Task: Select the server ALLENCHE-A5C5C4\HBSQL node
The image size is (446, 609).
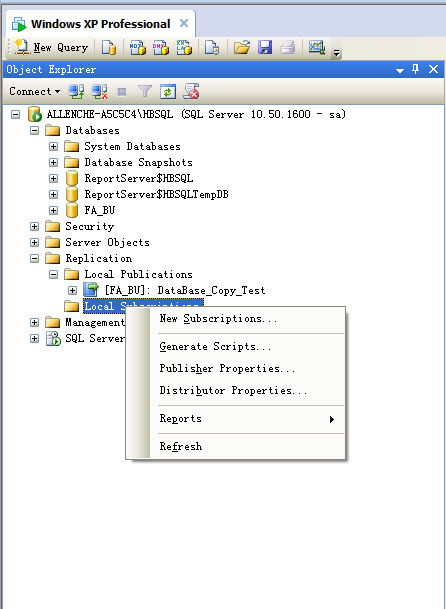Action: (196, 115)
